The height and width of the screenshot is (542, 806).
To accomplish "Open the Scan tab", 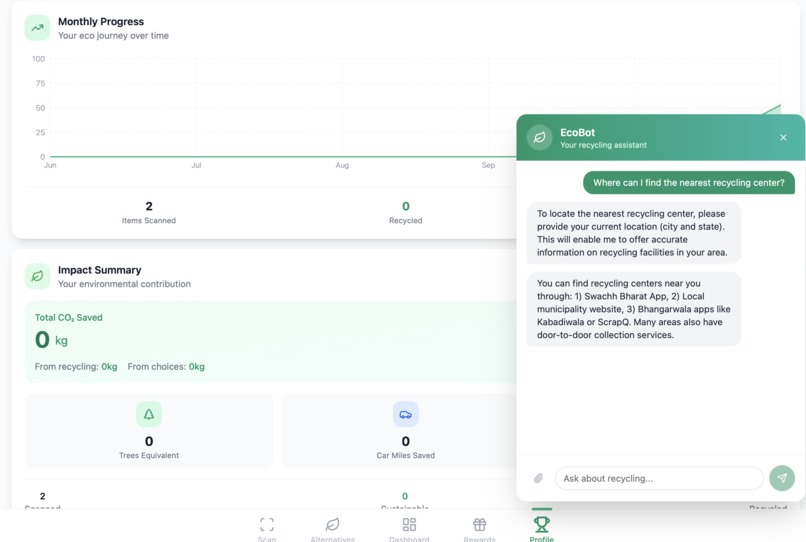I will 267,529.
